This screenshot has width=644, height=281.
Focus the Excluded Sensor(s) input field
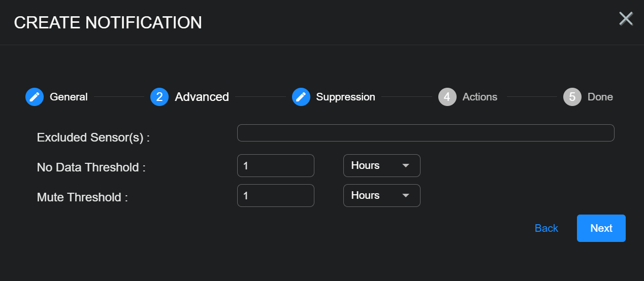pos(426,133)
